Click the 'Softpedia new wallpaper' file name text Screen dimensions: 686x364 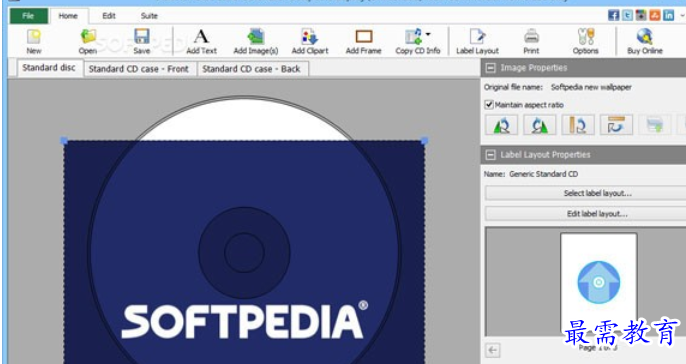tap(591, 87)
